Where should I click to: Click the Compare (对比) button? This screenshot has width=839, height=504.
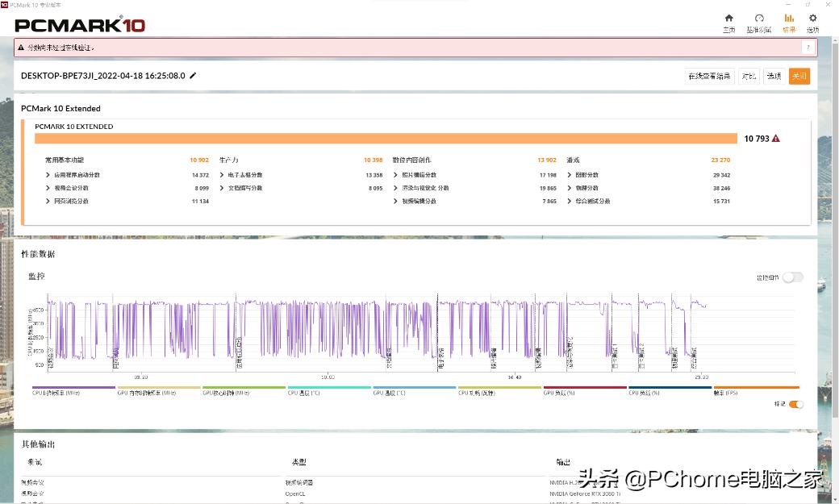pos(749,77)
